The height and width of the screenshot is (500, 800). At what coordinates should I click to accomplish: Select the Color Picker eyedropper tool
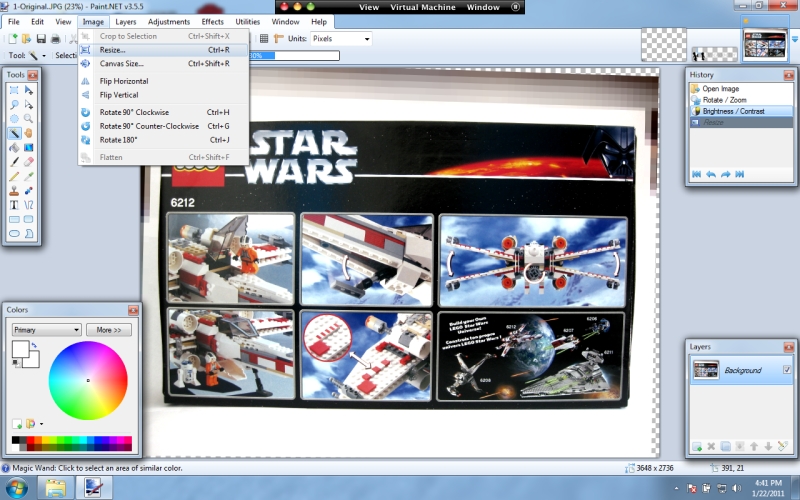pyautogui.click(x=29, y=176)
